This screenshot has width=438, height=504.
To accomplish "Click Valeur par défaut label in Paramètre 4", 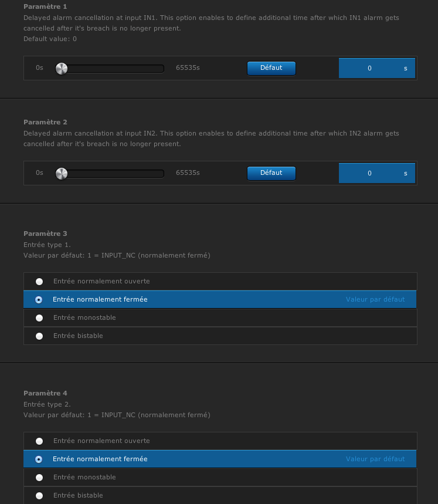I will [375, 459].
